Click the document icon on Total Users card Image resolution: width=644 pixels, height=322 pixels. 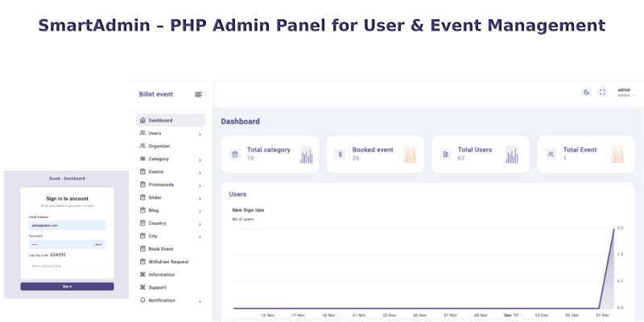[x=445, y=154]
